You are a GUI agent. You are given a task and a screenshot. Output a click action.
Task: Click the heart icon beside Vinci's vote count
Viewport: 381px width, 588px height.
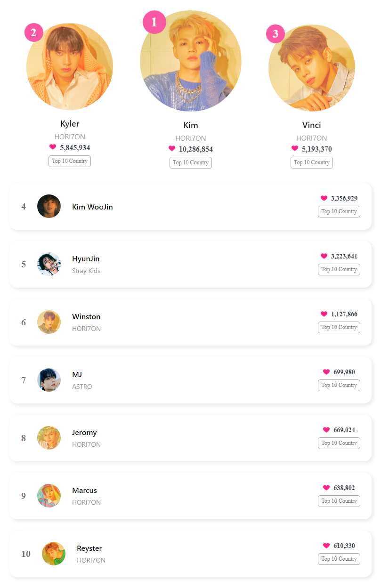click(295, 149)
